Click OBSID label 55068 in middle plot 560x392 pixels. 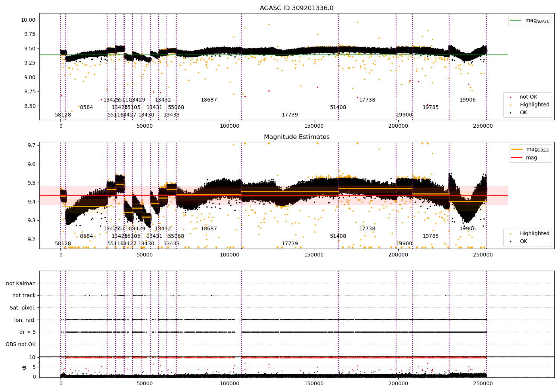pyautogui.click(x=176, y=236)
